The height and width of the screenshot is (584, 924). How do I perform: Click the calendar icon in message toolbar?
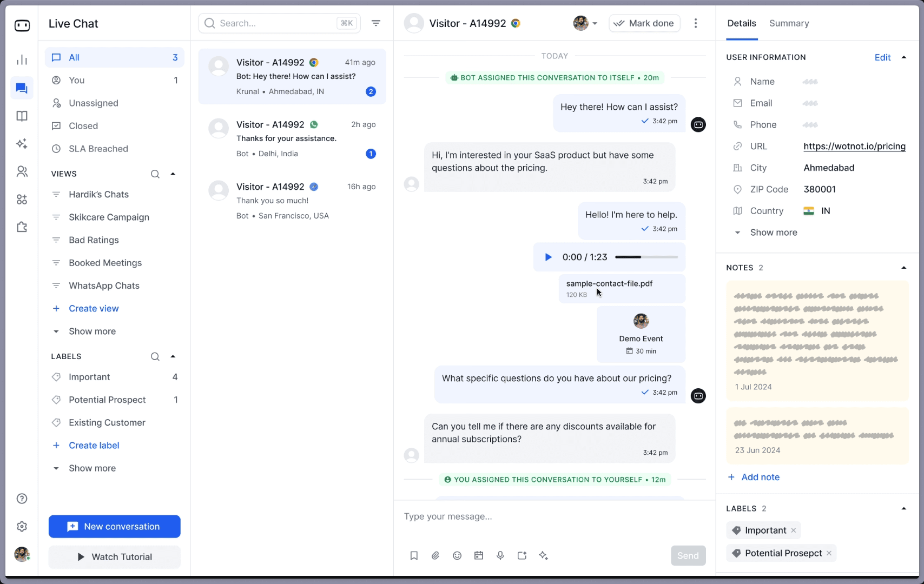[479, 555]
